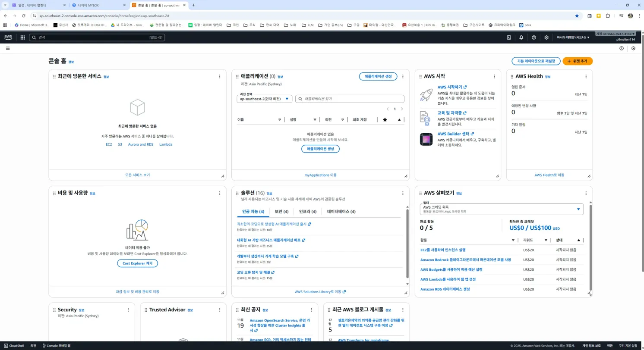Switch to the 보안 (4) tab
Viewport: 644px width, 350px height.
pos(281,212)
